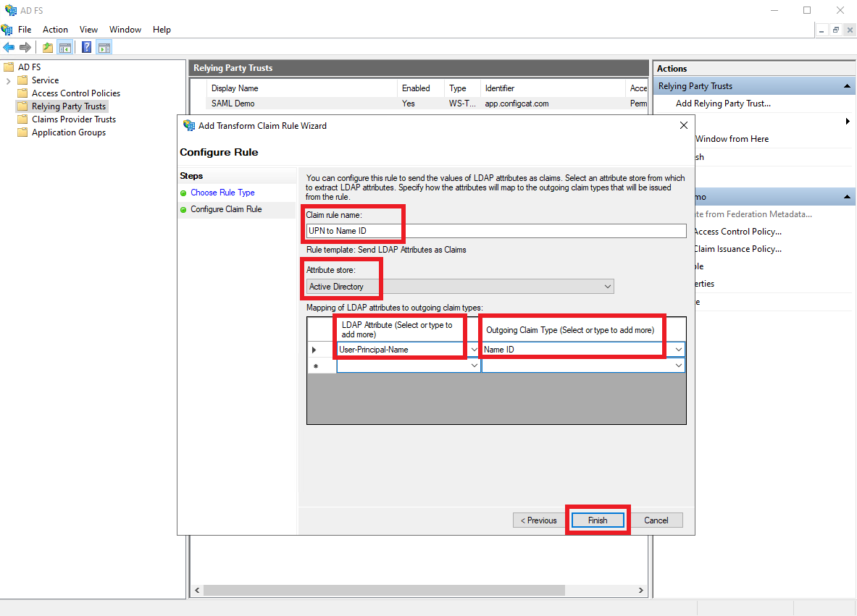Click the Claim rule name text field
857x616 pixels.
(x=496, y=231)
